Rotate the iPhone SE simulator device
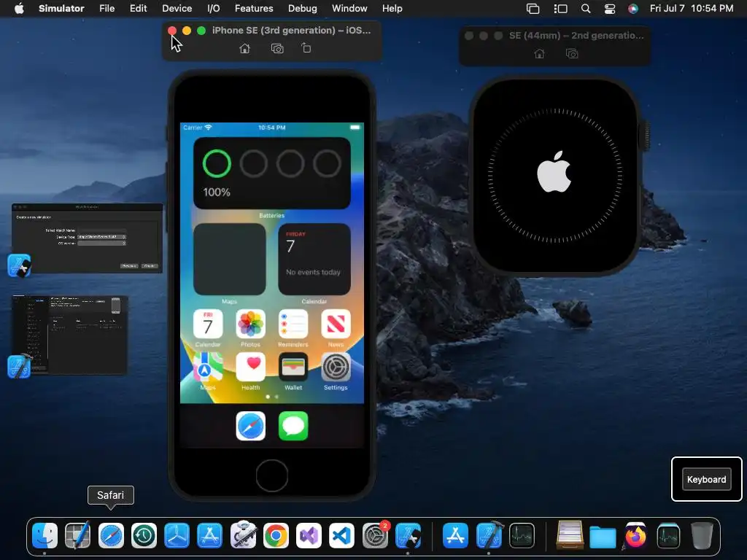This screenshot has width=747, height=560. coord(306,48)
